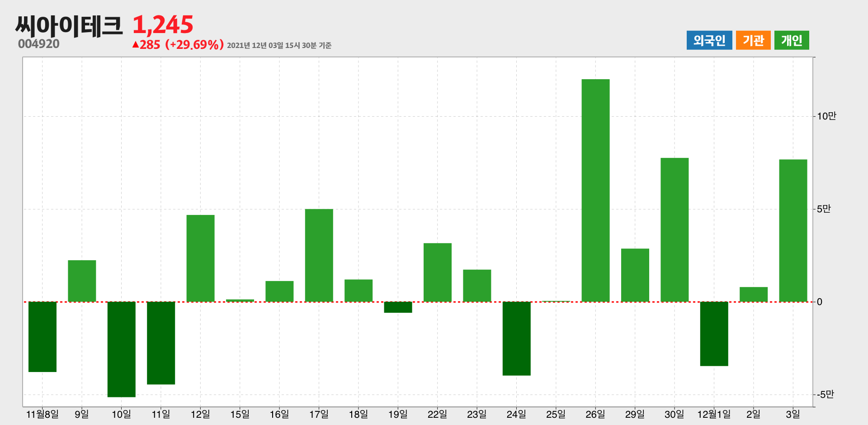
Task: Click the negative bar for 11일
Action: tap(161, 343)
